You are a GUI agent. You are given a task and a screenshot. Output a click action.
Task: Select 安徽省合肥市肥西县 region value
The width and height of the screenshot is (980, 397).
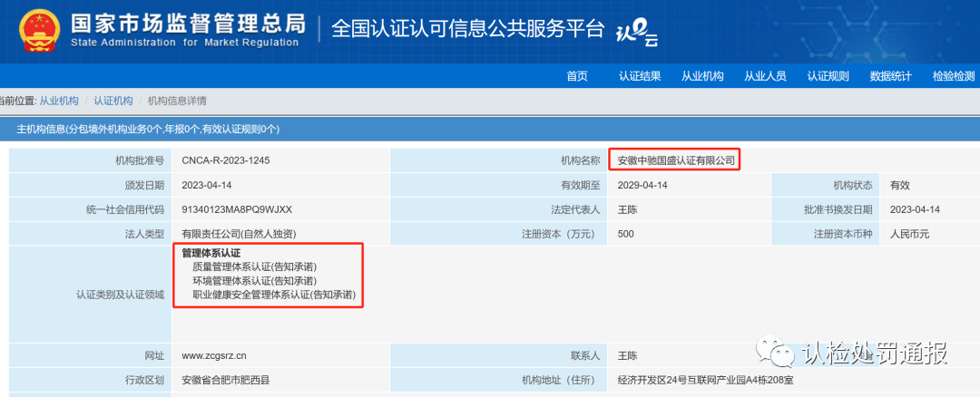click(226, 380)
